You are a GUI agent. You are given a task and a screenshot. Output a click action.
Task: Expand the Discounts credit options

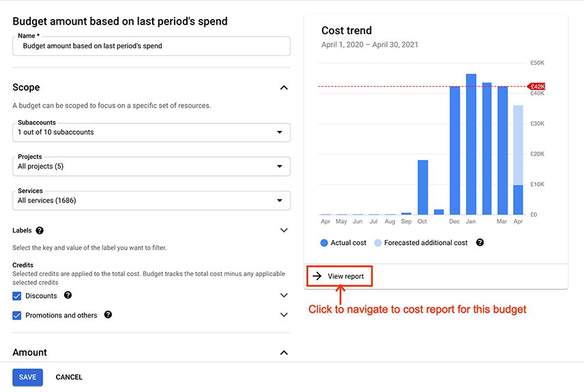pyautogui.click(x=284, y=296)
